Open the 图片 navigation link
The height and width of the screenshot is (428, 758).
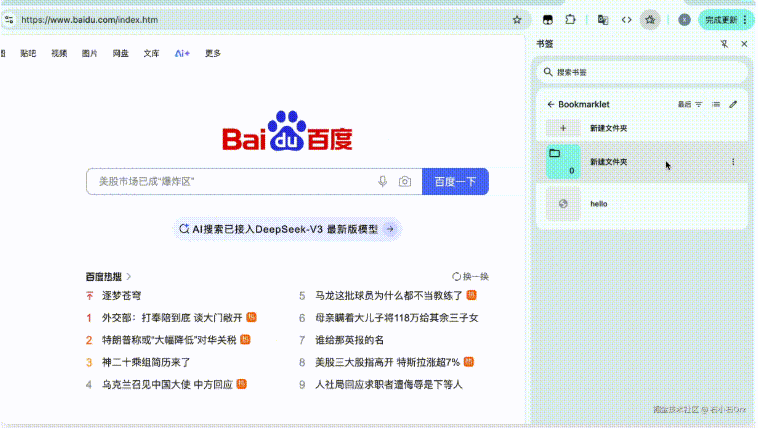pos(89,54)
